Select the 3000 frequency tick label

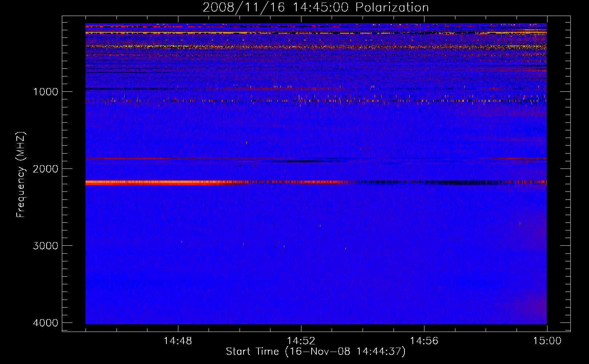point(46,246)
